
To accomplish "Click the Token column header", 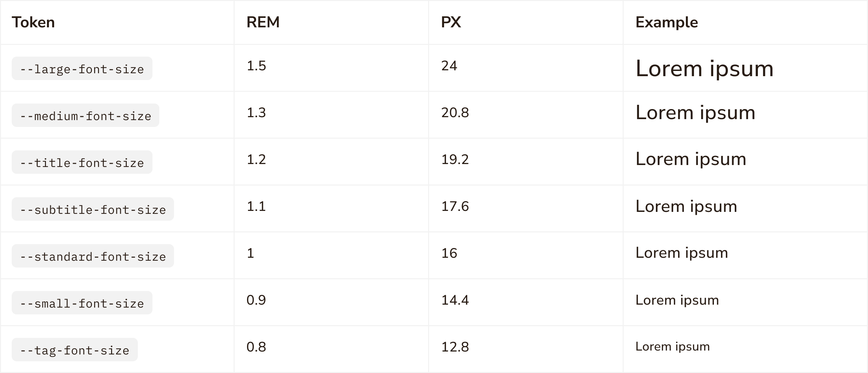I will [x=33, y=22].
